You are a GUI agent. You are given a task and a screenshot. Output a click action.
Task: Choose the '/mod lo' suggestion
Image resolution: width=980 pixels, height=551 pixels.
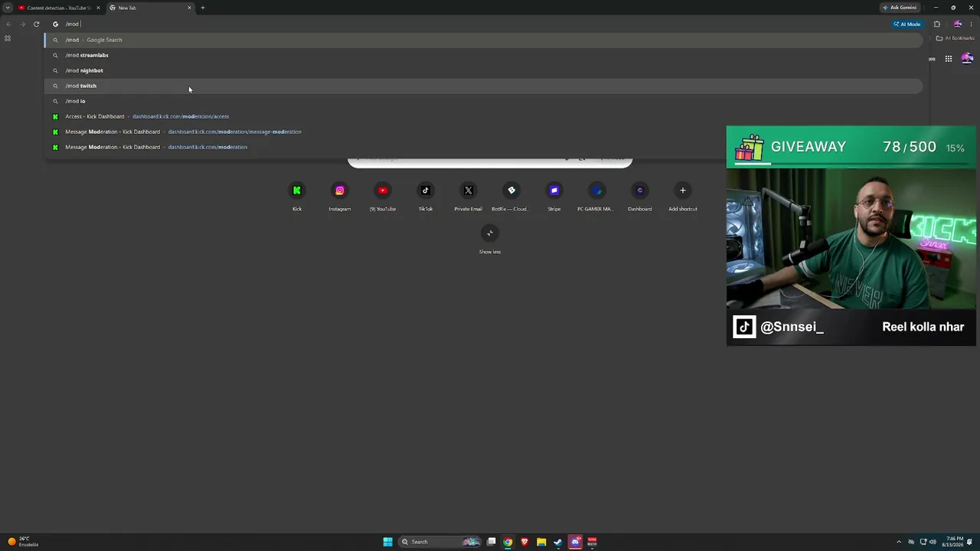click(x=483, y=101)
